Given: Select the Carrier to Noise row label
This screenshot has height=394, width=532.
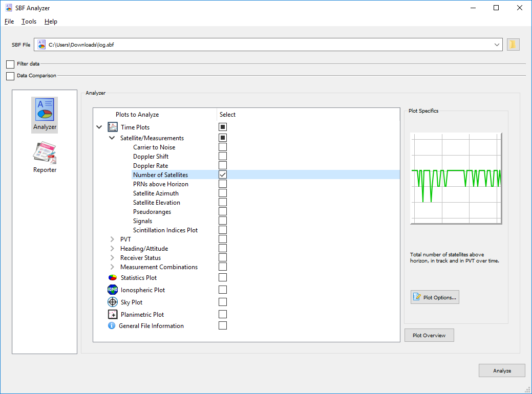Looking at the screenshot, I should click(154, 147).
